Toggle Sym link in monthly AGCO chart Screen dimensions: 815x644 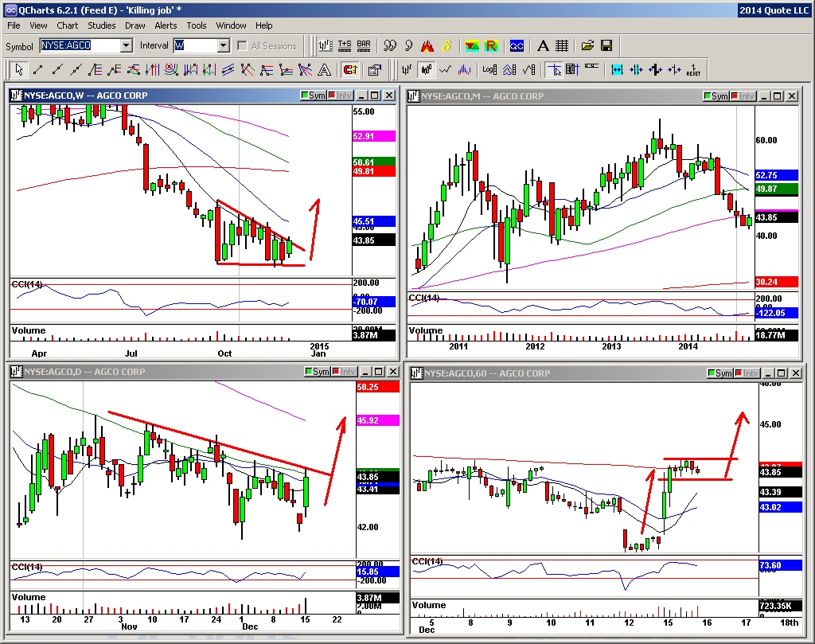coord(716,96)
